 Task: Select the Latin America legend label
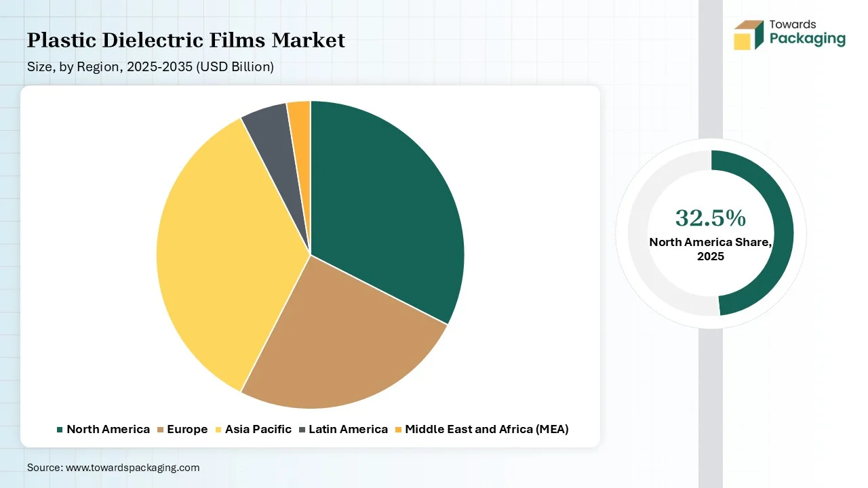[348, 429]
